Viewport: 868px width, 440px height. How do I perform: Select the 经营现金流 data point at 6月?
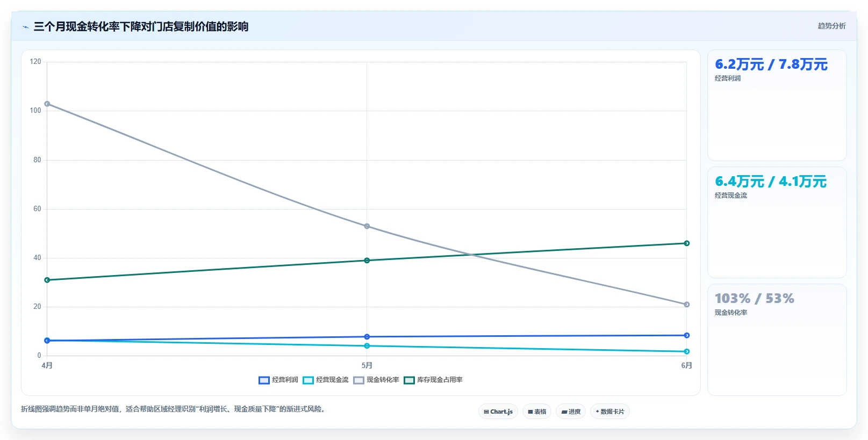(x=687, y=352)
